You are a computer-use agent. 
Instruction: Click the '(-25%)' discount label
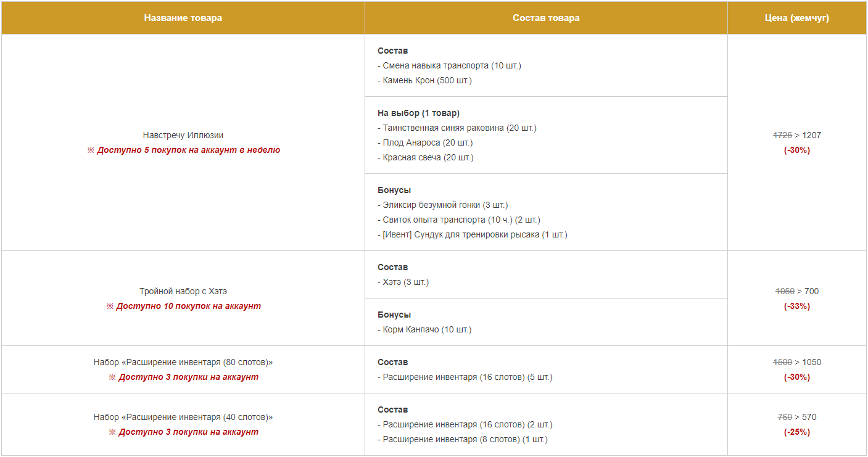click(x=797, y=432)
